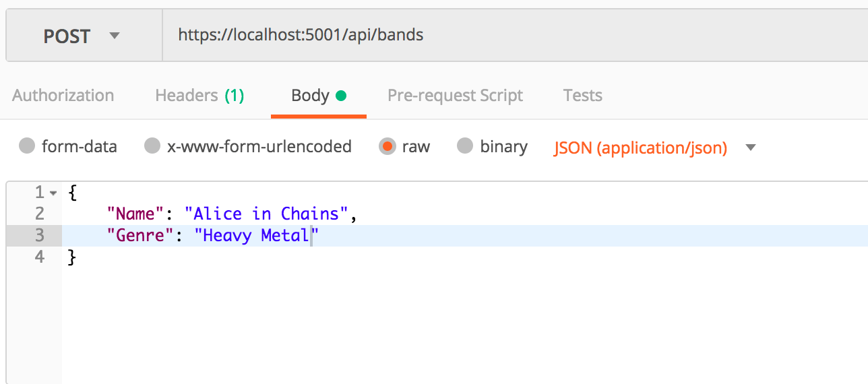Choose the x-www-form-urlencoded radio option

pos(152,146)
